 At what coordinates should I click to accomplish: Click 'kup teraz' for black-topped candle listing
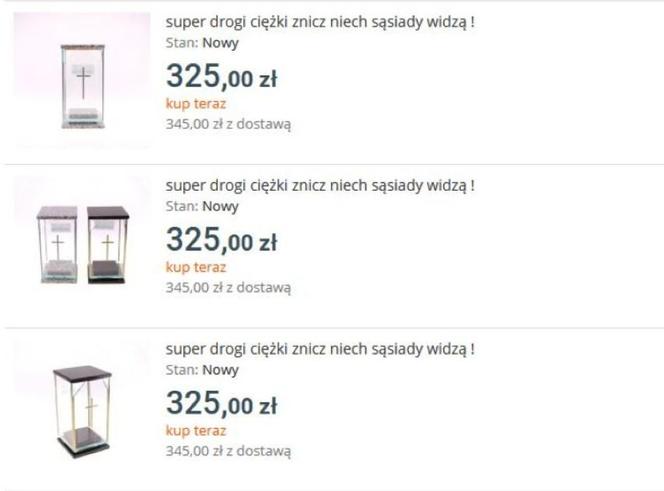tap(196, 431)
